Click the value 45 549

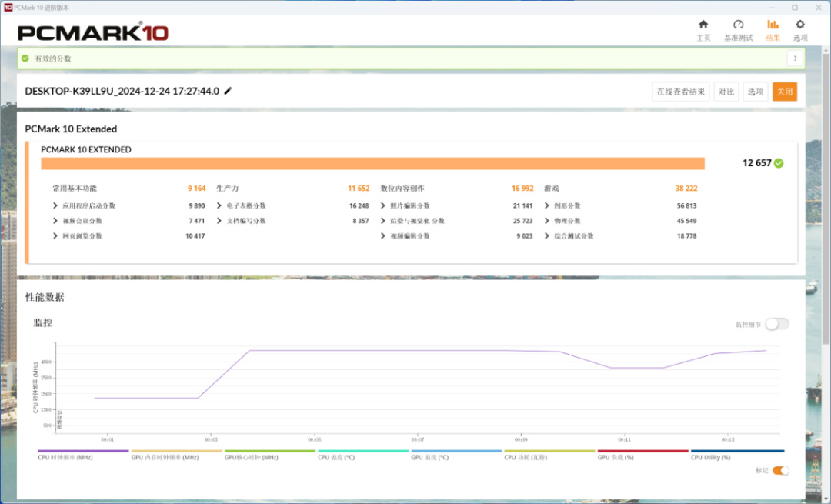687,221
